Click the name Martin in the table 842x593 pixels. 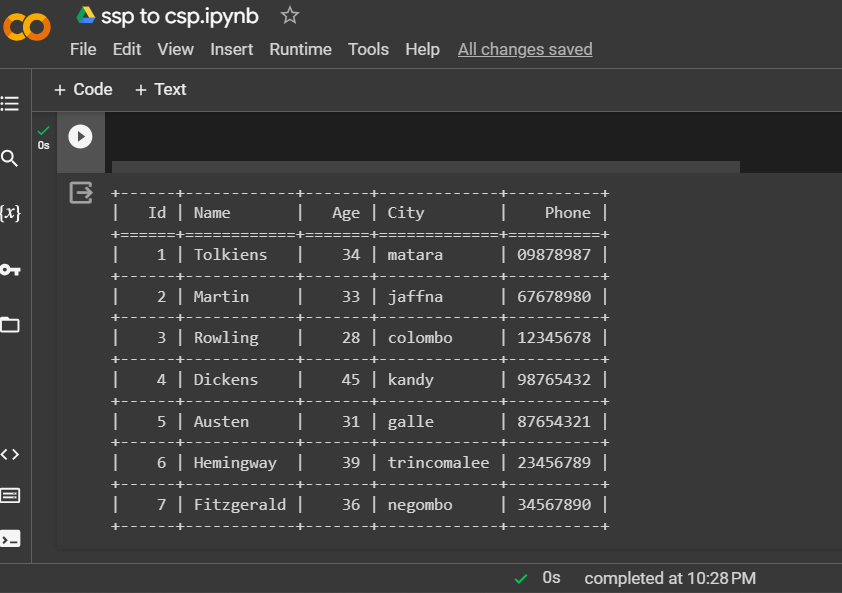coord(221,296)
